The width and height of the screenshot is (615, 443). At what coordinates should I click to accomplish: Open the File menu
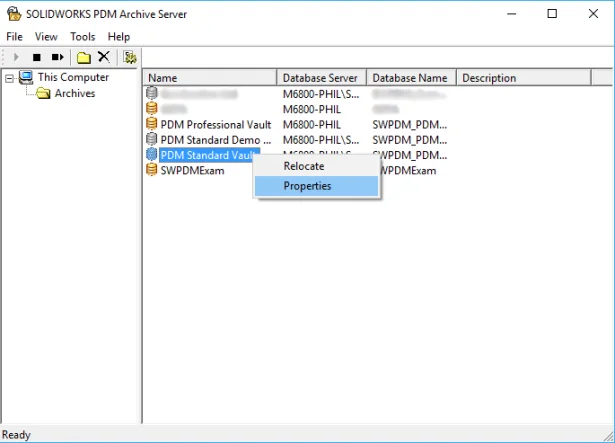click(15, 36)
